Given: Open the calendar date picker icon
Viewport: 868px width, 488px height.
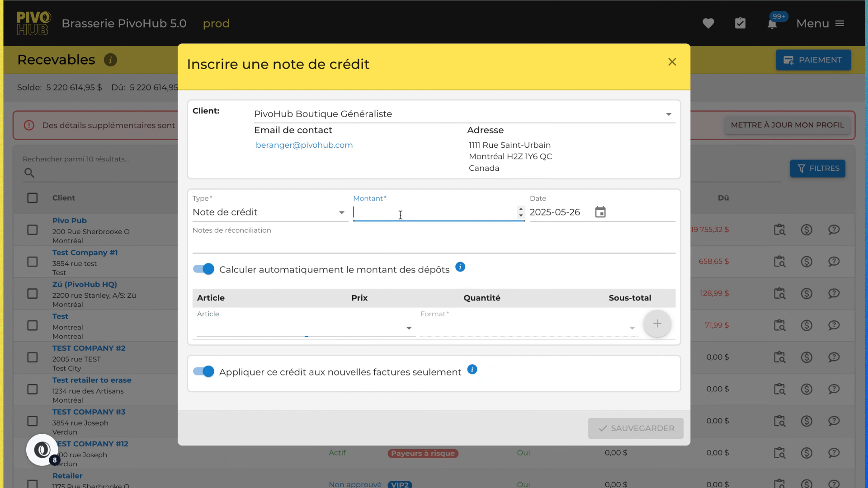Looking at the screenshot, I should click(x=600, y=212).
